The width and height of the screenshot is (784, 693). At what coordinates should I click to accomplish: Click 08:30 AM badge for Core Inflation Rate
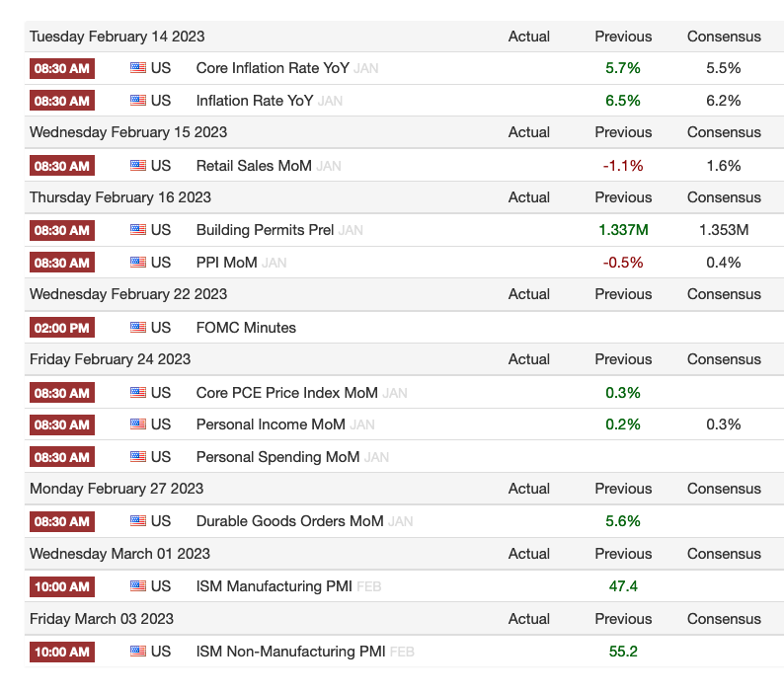(62, 68)
